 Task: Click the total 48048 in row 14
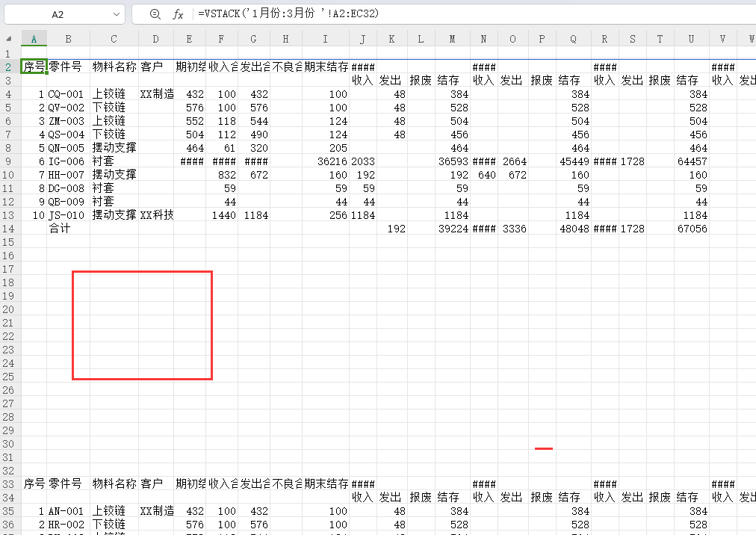(574, 229)
